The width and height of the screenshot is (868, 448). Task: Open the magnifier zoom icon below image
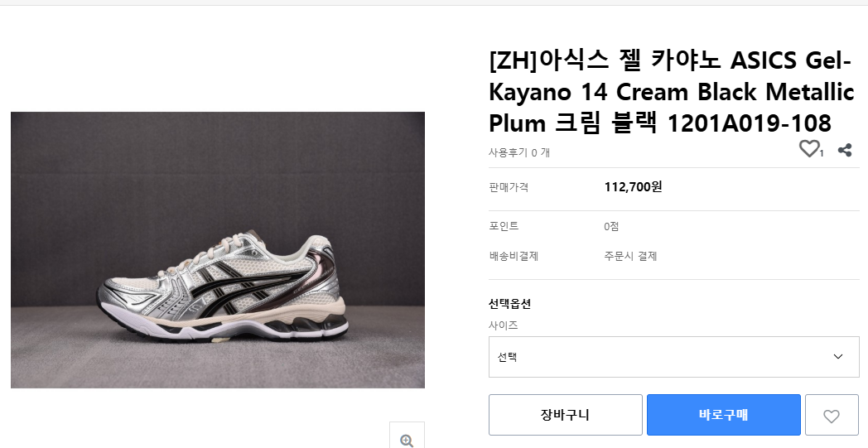(x=407, y=440)
